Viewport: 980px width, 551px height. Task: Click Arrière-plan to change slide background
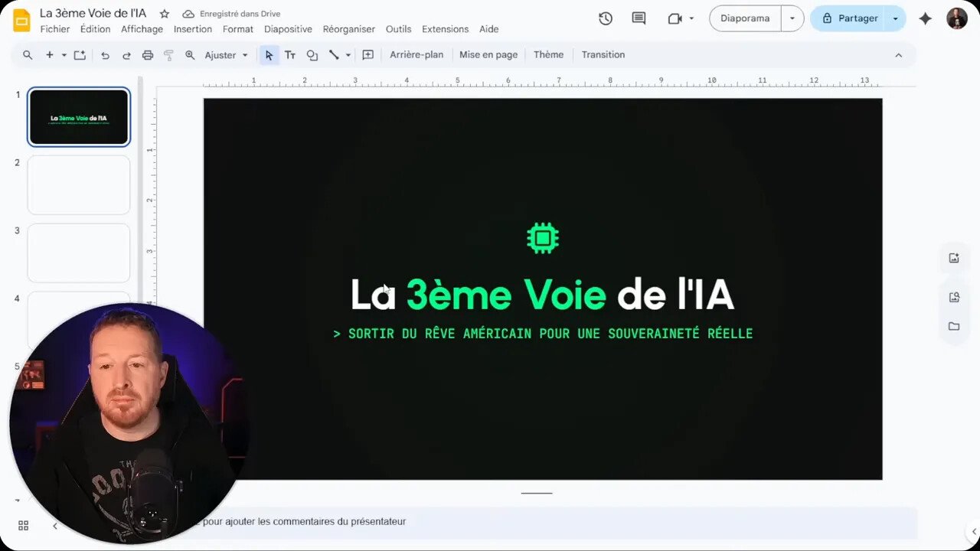[x=416, y=54]
